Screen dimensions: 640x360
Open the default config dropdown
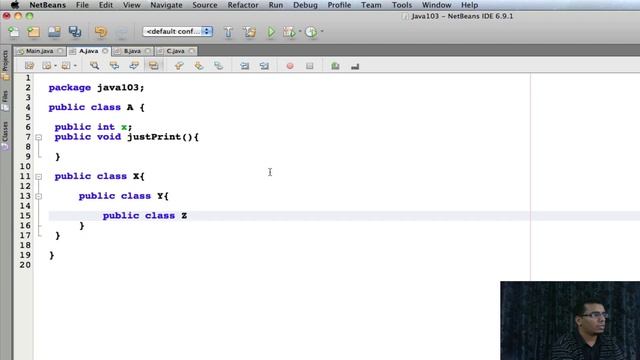178,31
